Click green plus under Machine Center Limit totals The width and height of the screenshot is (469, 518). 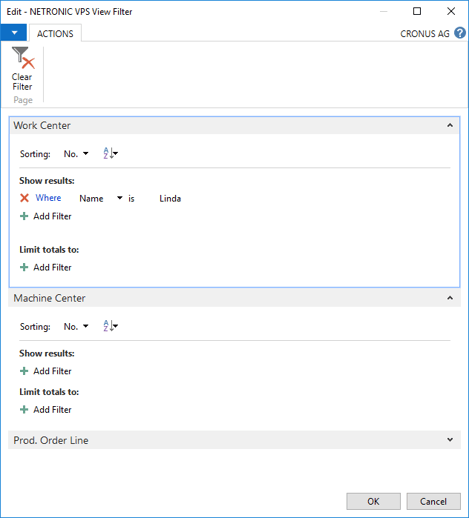[24, 410]
